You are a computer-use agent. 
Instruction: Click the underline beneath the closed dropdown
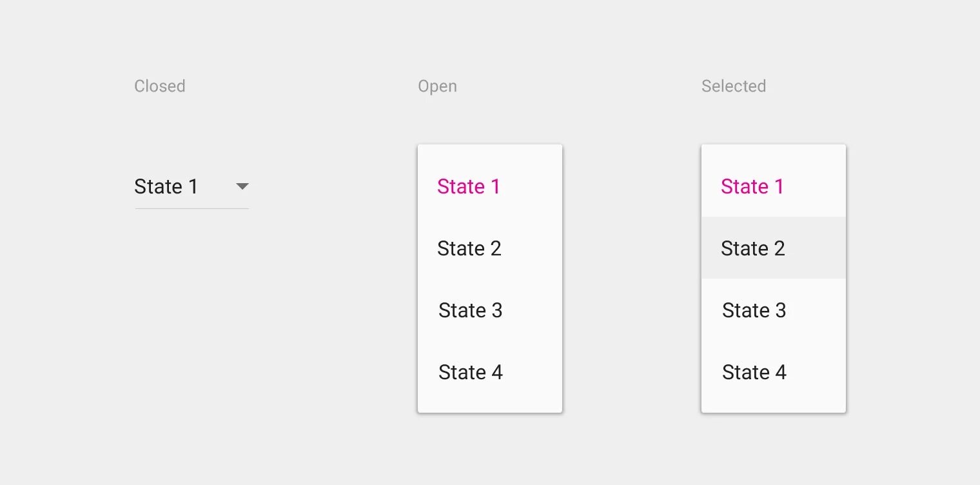tap(191, 208)
